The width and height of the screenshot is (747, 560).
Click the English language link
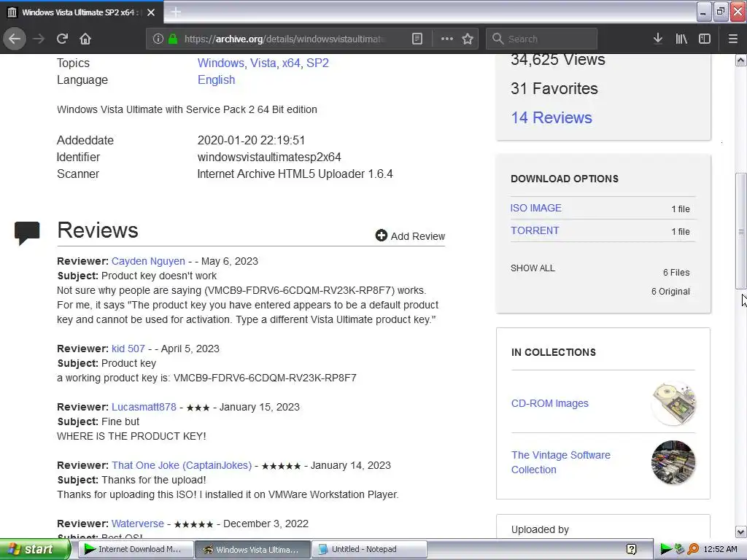pos(216,79)
